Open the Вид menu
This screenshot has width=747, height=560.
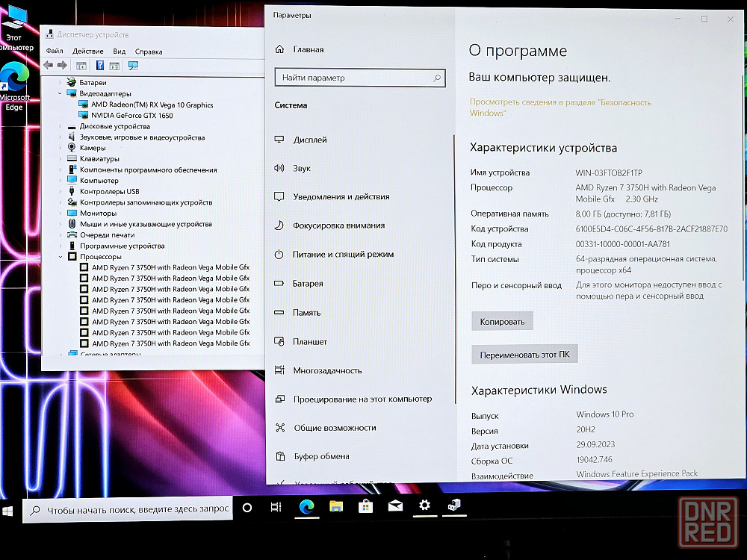pyautogui.click(x=119, y=52)
